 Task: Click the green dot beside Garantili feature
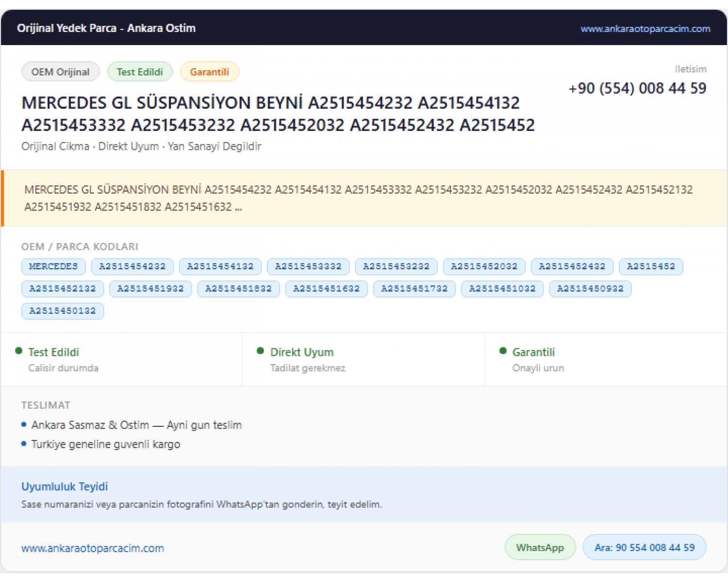pyautogui.click(x=503, y=351)
